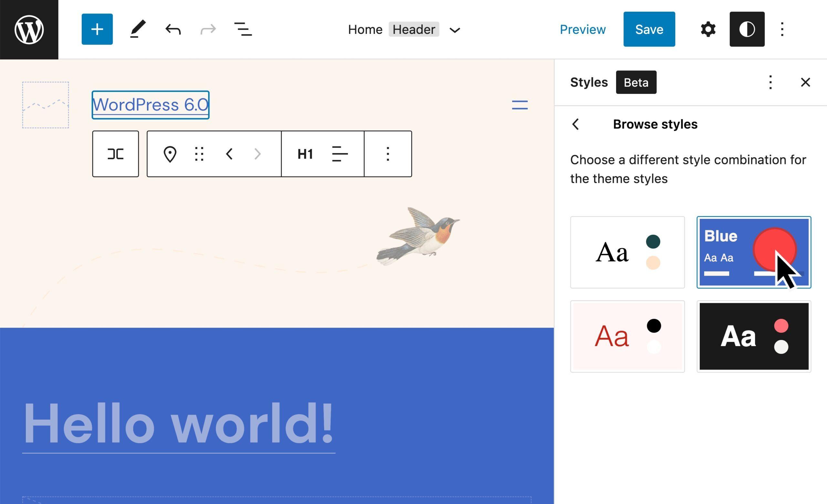The height and width of the screenshot is (504, 827).
Task: Open the List View icon
Action: 243,29
